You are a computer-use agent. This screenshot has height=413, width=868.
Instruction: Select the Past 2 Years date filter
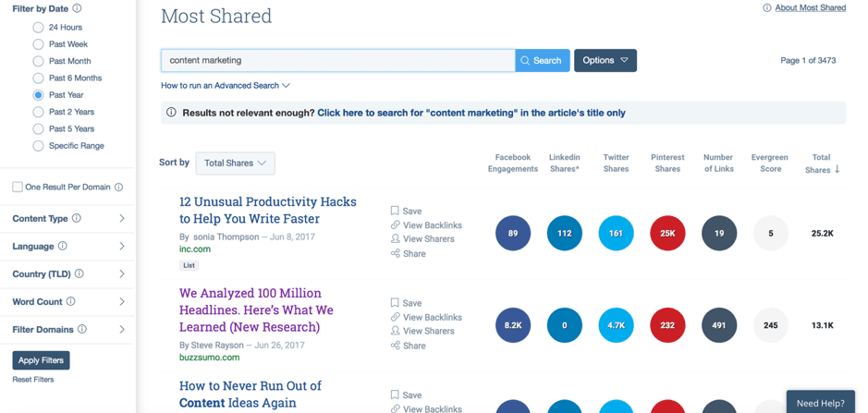coord(38,112)
